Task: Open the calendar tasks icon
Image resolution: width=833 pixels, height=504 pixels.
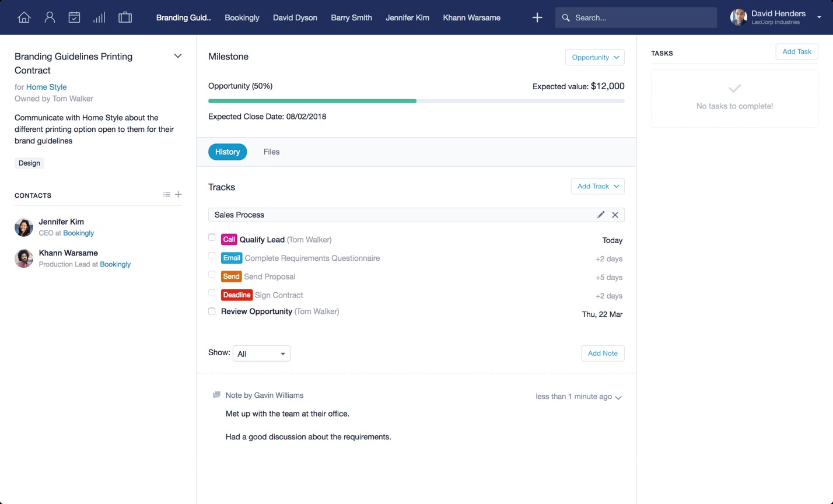Action: point(74,17)
